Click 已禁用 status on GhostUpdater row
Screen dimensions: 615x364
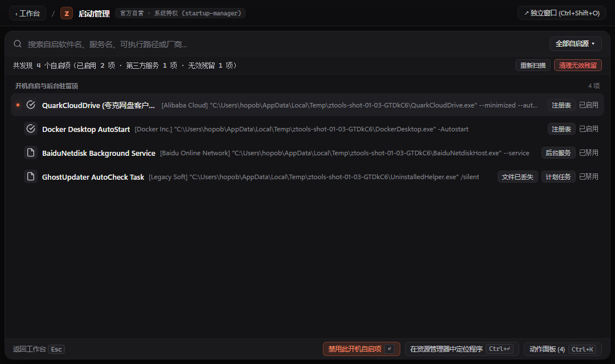point(589,177)
